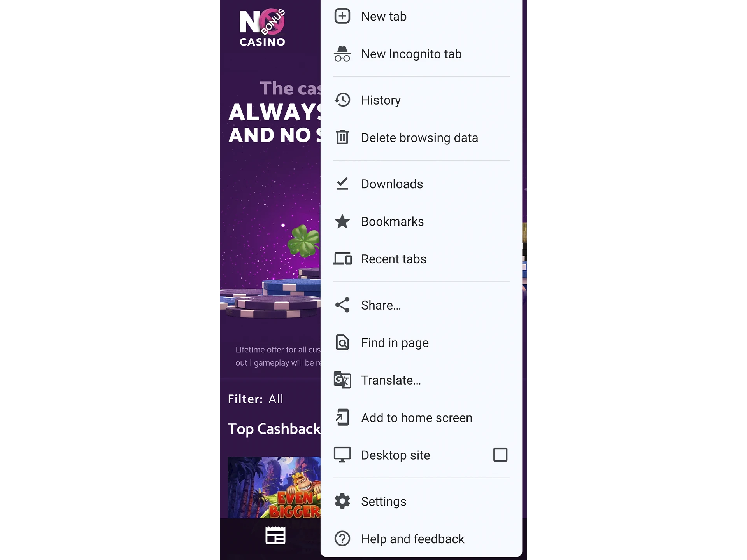747x560 pixels.
Task: Click the Bookmarks star icon
Action: point(343,221)
